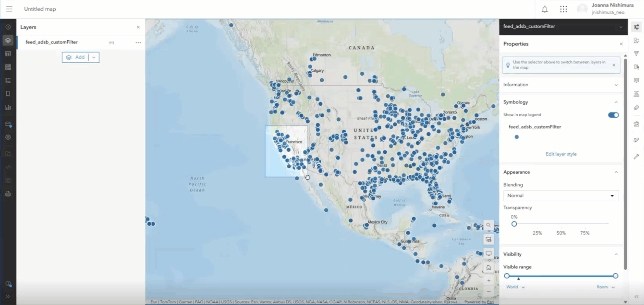The width and height of the screenshot is (644, 305).
Task: Open the Charts icon in left toolbar
Action: 8,107
